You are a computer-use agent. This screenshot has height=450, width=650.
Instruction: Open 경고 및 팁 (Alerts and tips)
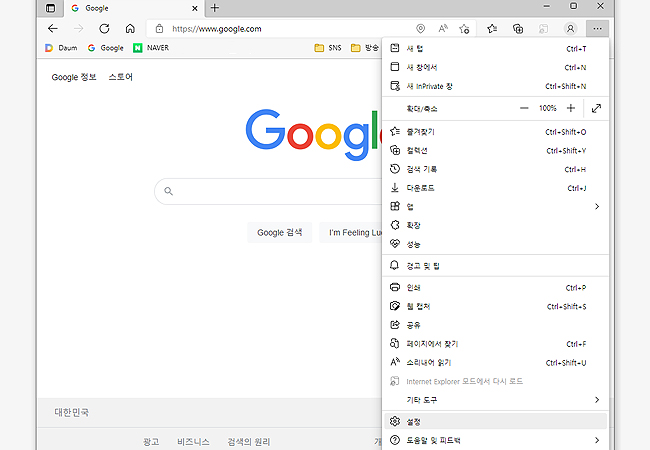coord(495,266)
